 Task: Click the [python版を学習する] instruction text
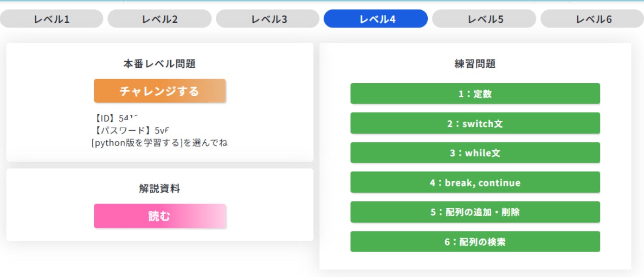point(160,143)
